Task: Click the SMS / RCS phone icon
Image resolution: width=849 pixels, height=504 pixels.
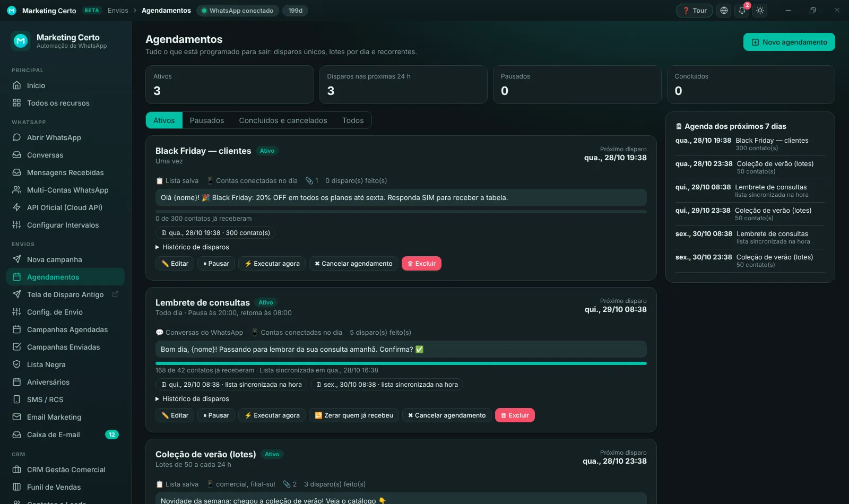Action: [16, 399]
